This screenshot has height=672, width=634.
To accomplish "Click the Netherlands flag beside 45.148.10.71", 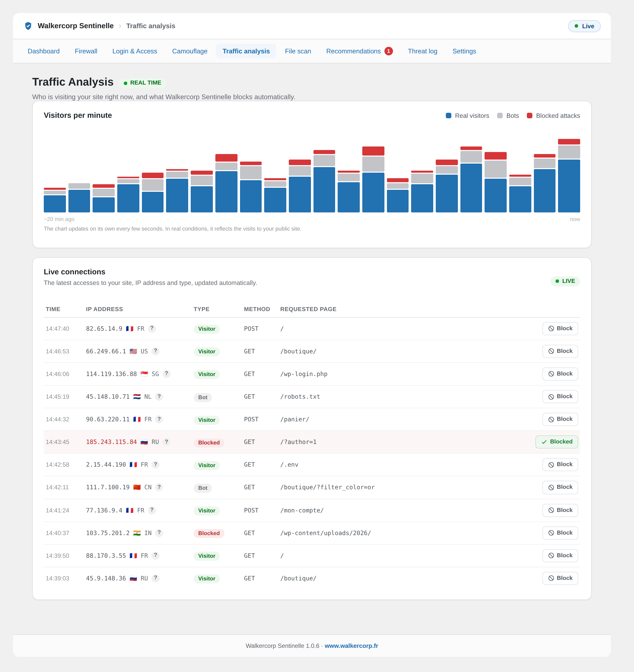I will click(137, 397).
